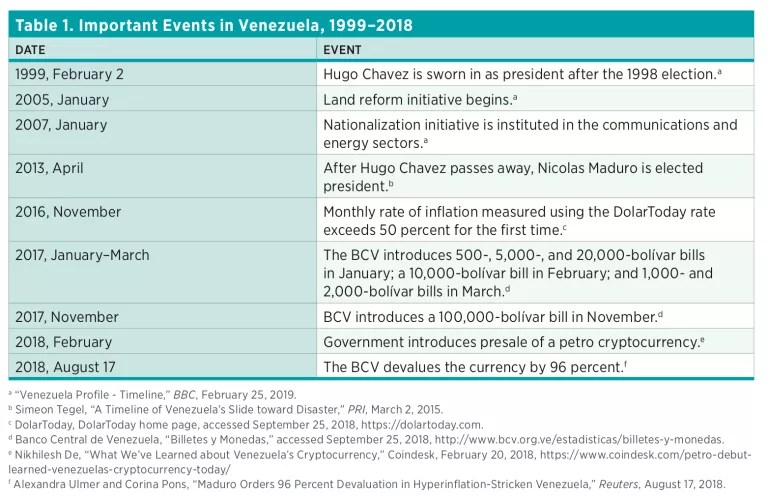Image resolution: width=768 pixels, height=497 pixels.
Task: Click the table title "Important Events in Venezuela"
Action: pyautogui.click(x=214, y=24)
